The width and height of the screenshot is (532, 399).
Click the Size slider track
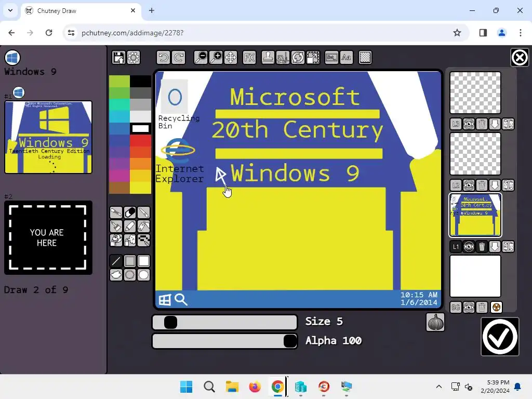click(224, 322)
